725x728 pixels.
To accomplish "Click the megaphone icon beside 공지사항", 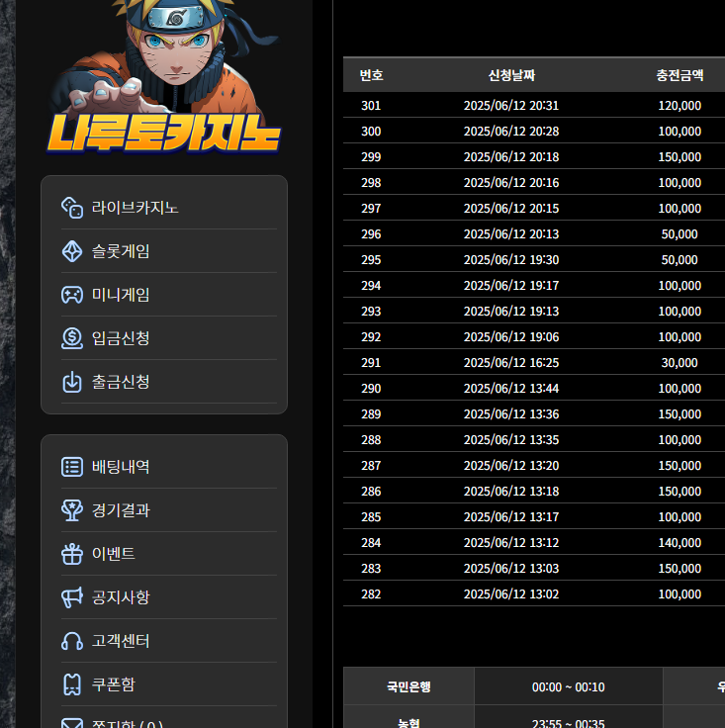I will click(72, 597).
